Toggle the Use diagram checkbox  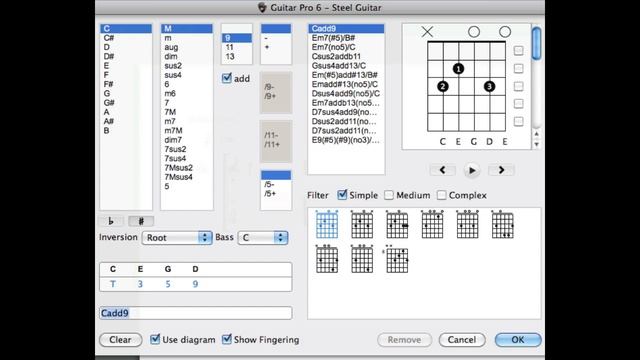pos(155,339)
